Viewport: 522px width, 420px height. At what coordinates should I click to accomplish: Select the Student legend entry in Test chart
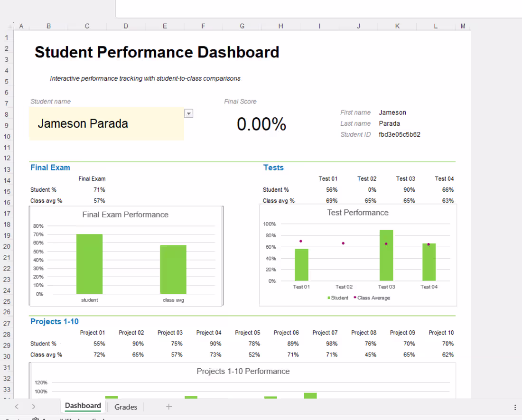pyautogui.click(x=337, y=298)
